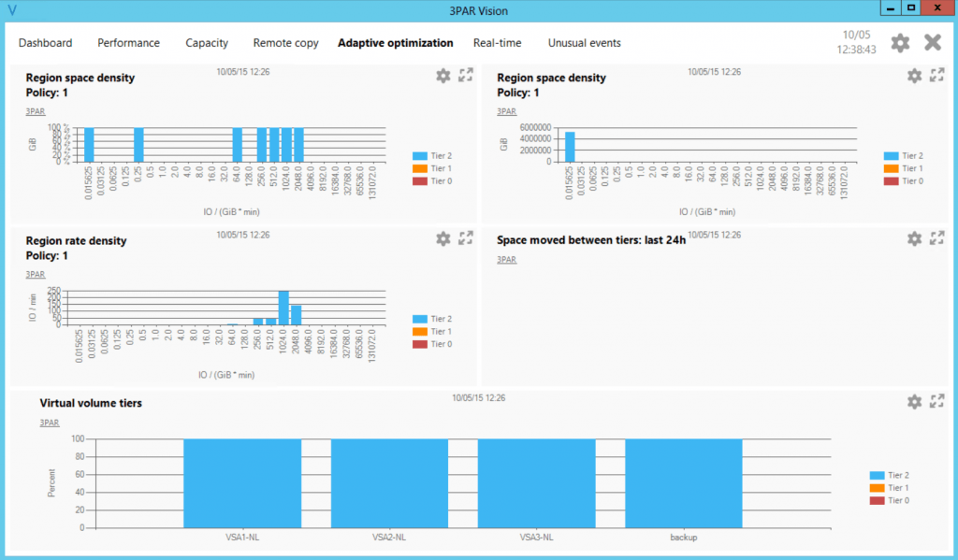Click 3PAR link in Region rate density panel
This screenshot has height=560, width=958.
(x=36, y=274)
